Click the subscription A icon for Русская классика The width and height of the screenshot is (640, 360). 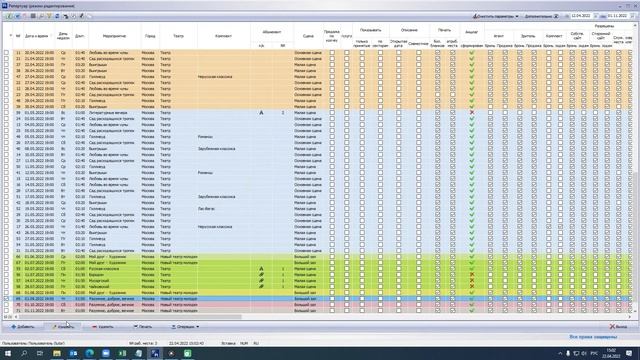[x=261, y=269]
